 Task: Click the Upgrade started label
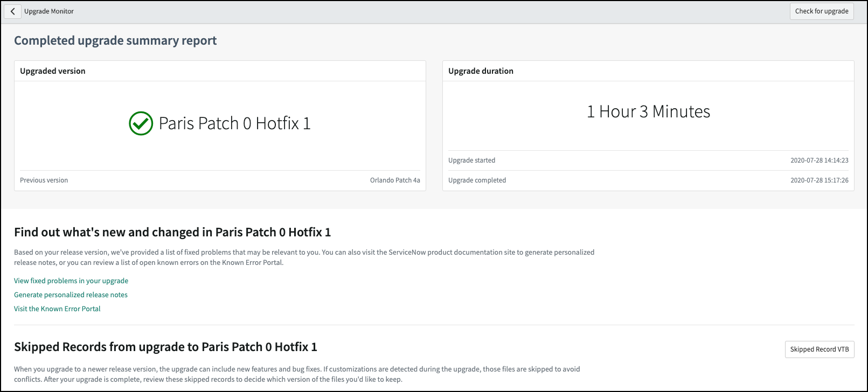point(472,160)
